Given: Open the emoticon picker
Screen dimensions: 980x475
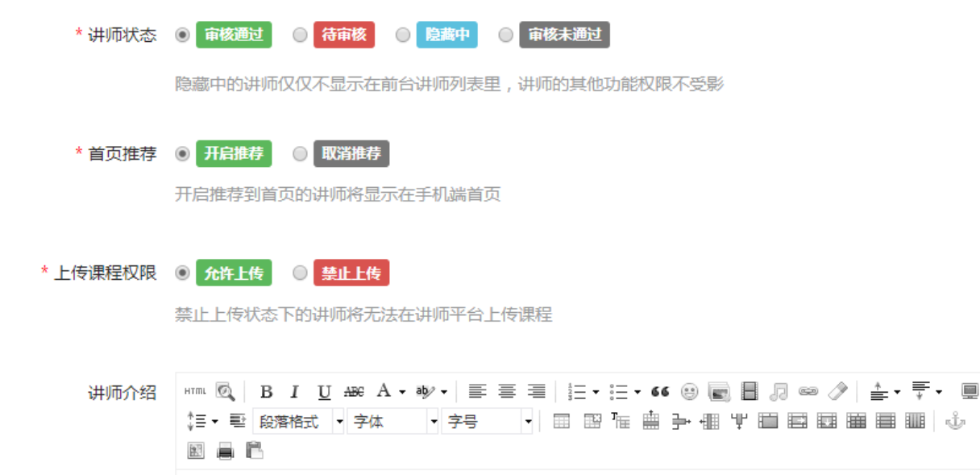Looking at the screenshot, I should tap(689, 392).
